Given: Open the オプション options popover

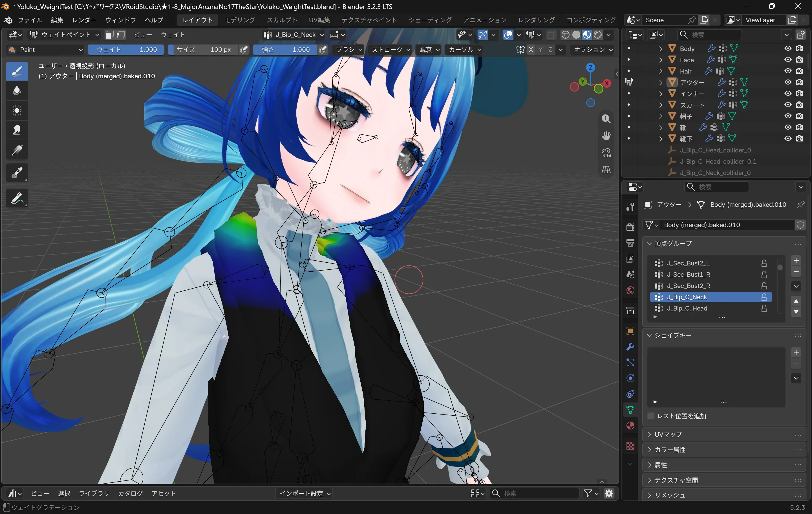Looking at the screenshot, I should click(x=592, y=50).
